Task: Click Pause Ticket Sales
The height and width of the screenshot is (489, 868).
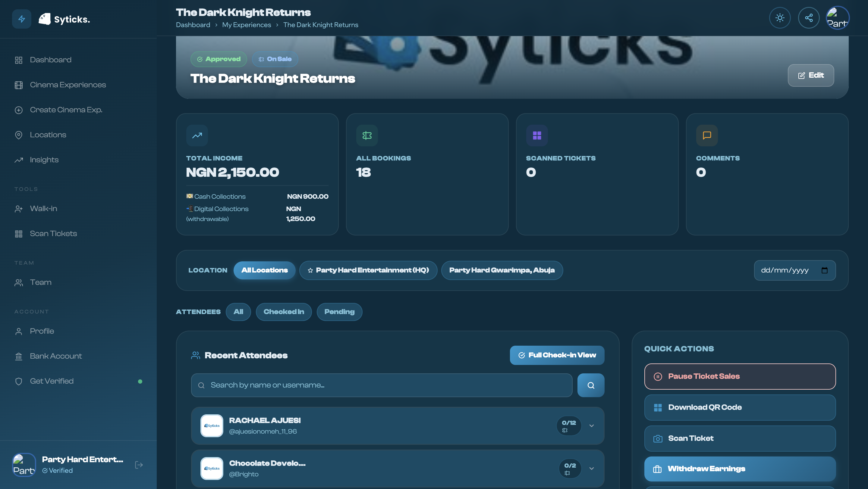Action: (x=740, y=377)
